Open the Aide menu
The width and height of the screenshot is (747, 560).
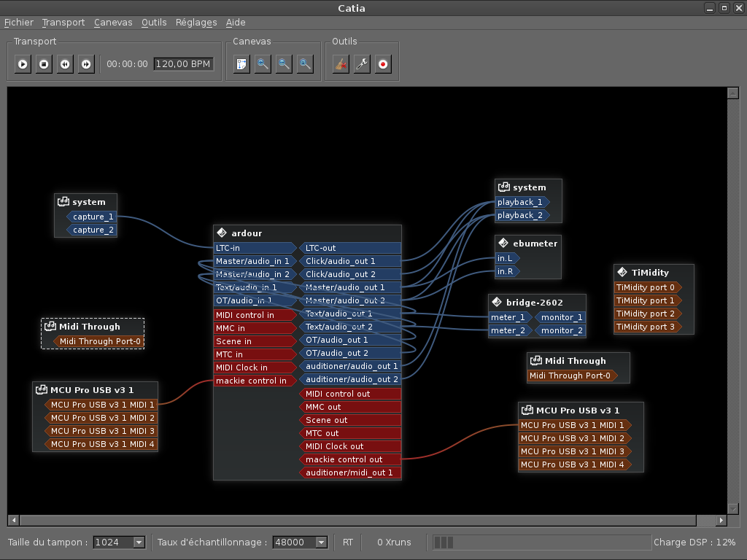(x=236, y=23)
